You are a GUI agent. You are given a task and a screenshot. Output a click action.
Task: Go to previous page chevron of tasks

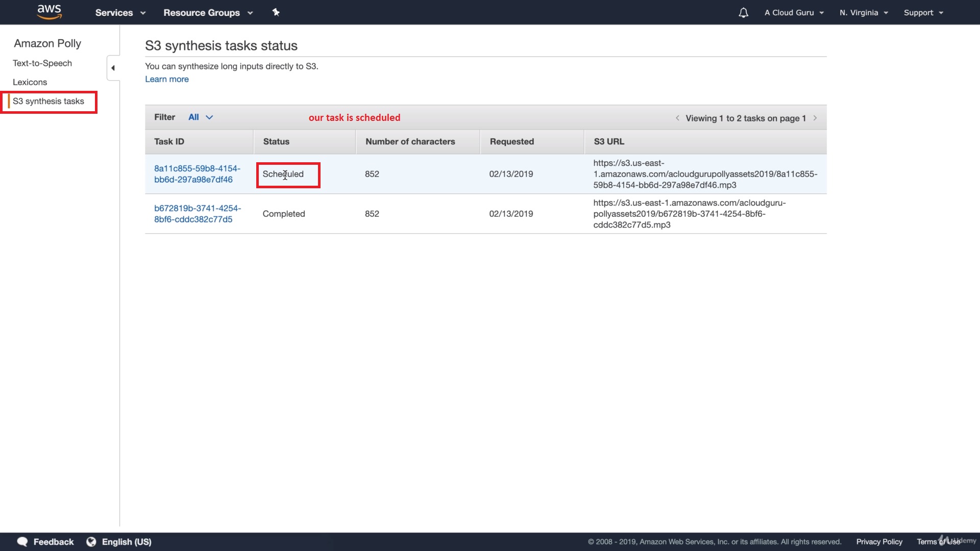click(677, 118)
